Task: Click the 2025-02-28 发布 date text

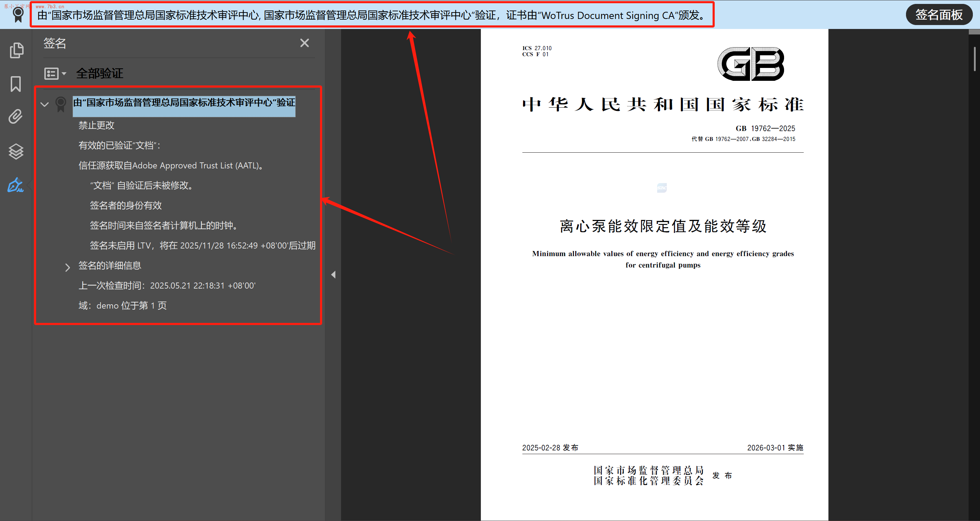Action: (550, 448)
